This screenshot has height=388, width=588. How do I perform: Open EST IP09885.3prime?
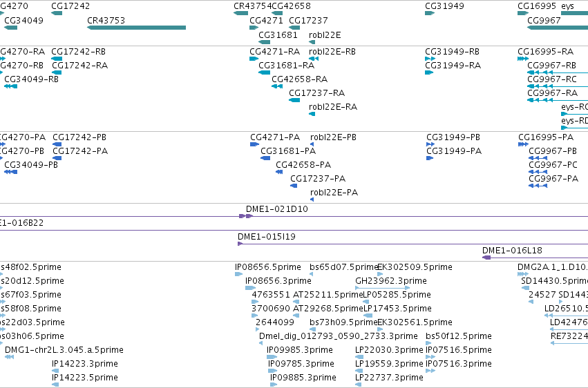303,378
